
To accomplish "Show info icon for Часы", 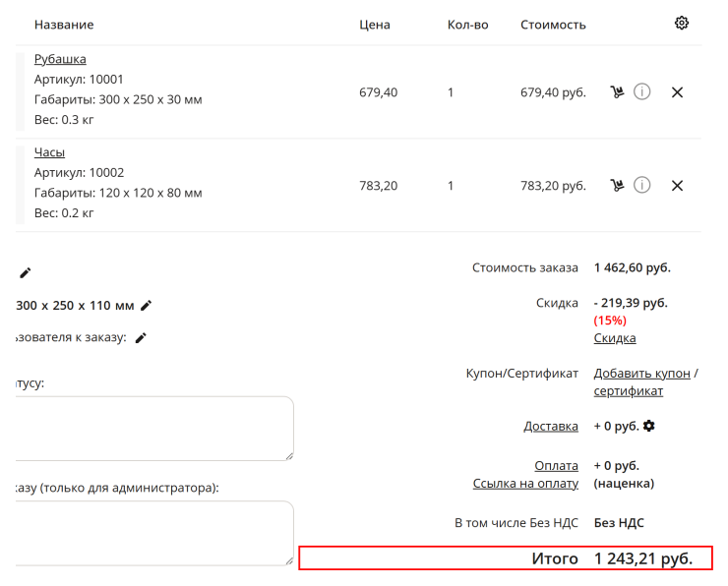I will click(x=641, y=185).
